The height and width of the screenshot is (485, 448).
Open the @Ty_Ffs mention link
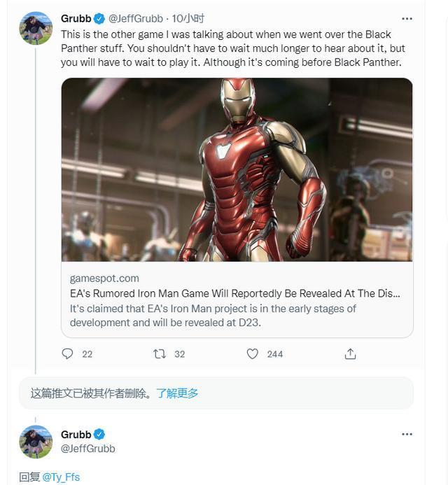tap(61, 477)
